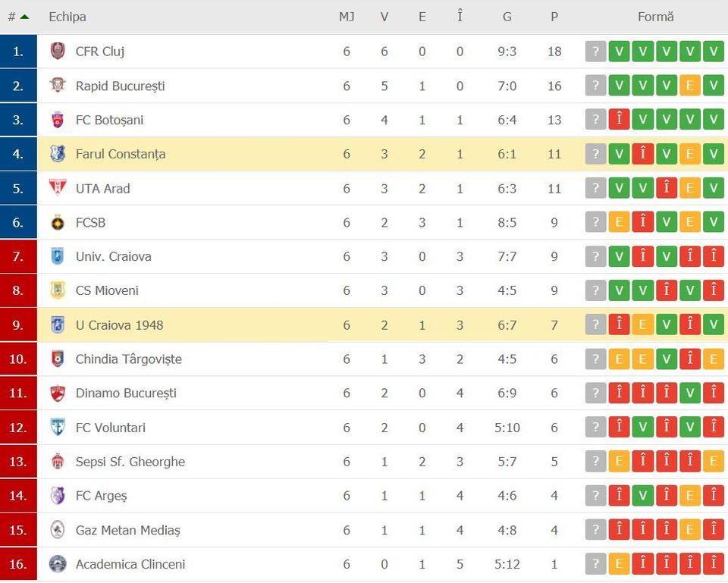Click the FCSB star logo
Viewport: 728px width, 583px height.
click(58, 222)
